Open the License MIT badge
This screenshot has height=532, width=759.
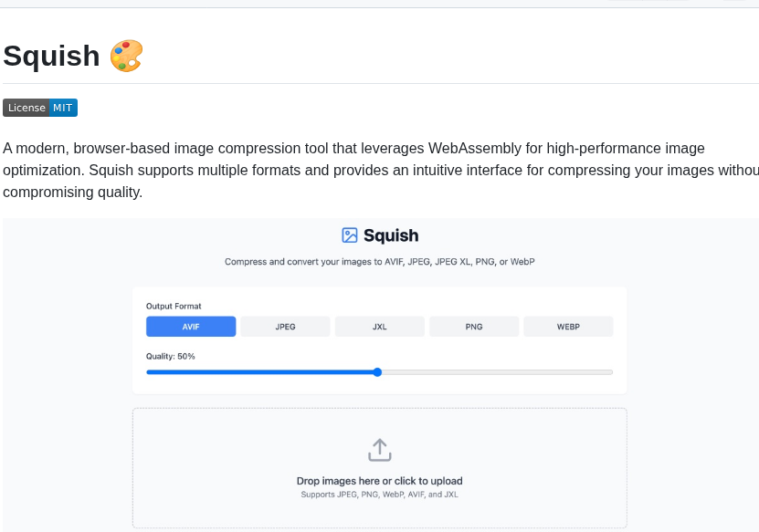[x=40, y=108]
